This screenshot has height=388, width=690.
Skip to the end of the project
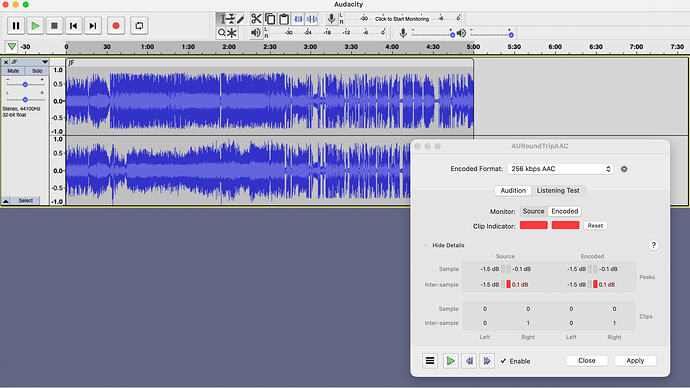[93, 26]
